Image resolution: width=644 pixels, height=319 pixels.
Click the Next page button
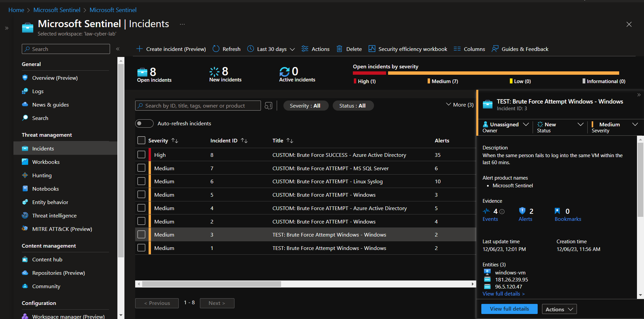coord(217,303)
